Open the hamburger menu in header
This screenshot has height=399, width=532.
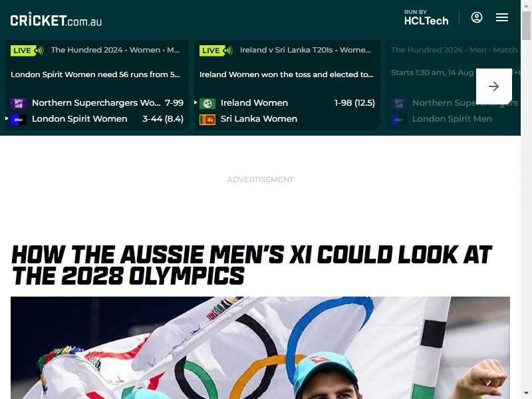click(502, 17)
